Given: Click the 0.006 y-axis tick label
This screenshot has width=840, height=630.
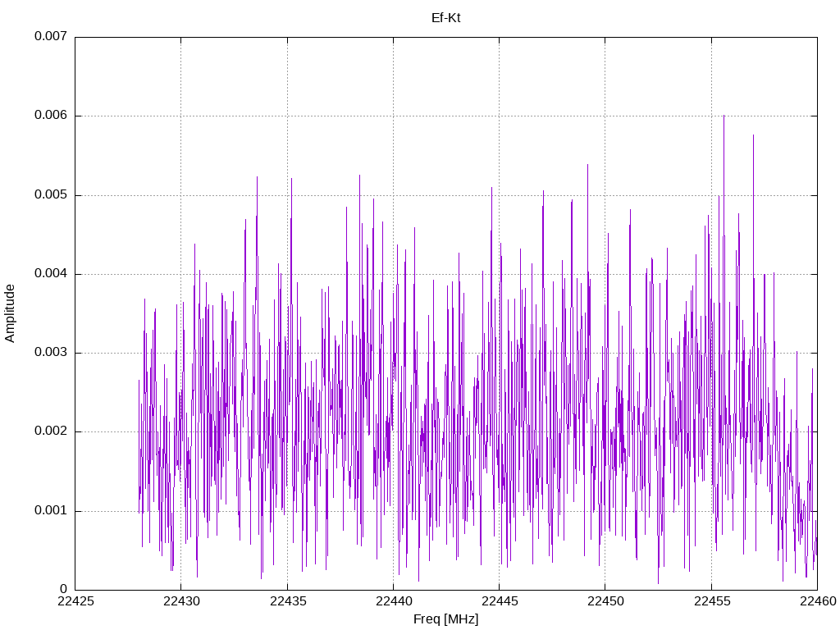Looking at the screenshot, I should point(51,115).
